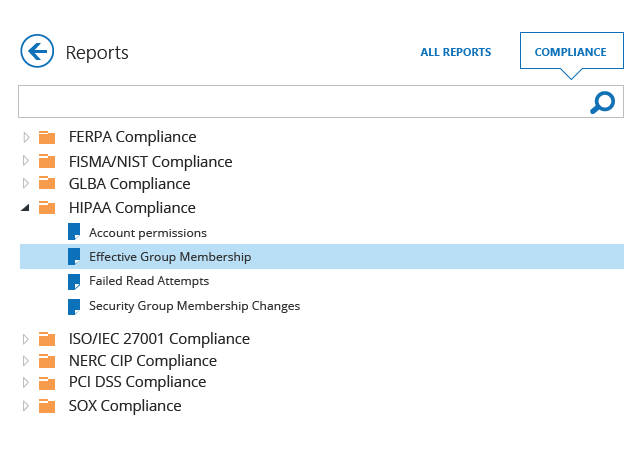Select the Compliance tab
The image size is (640, 450).
click(x=570, y=52)
